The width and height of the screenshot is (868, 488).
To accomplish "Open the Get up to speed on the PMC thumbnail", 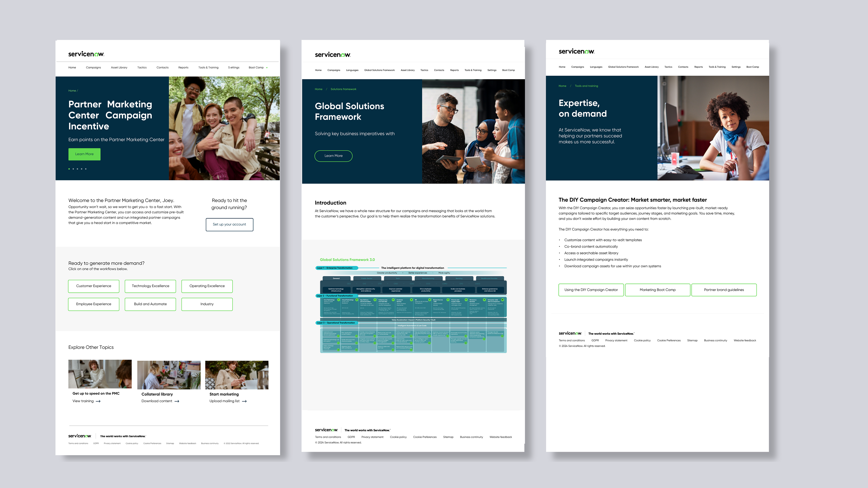I will pos(100,374).
